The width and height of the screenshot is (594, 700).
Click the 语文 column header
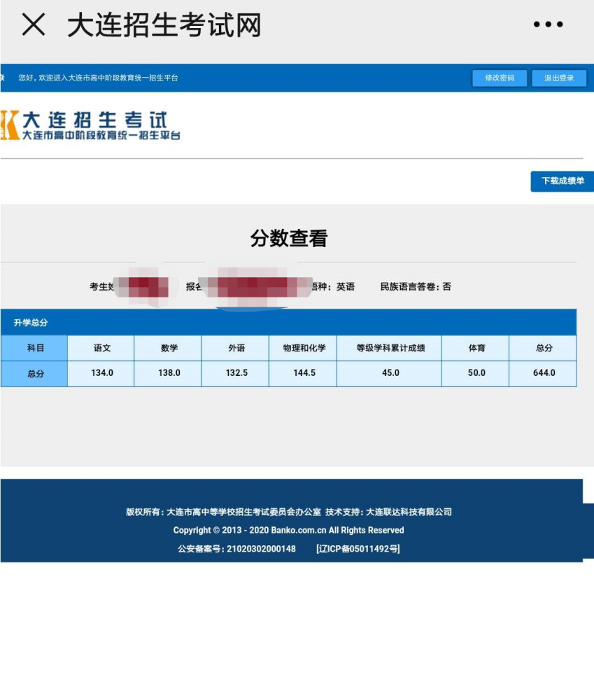pos(101,348)
